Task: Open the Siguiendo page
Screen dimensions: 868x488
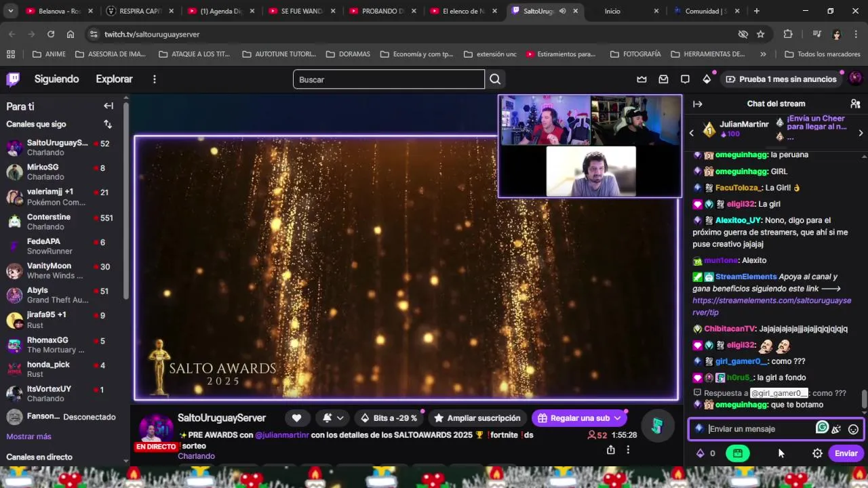Action: tap(57, 79)
